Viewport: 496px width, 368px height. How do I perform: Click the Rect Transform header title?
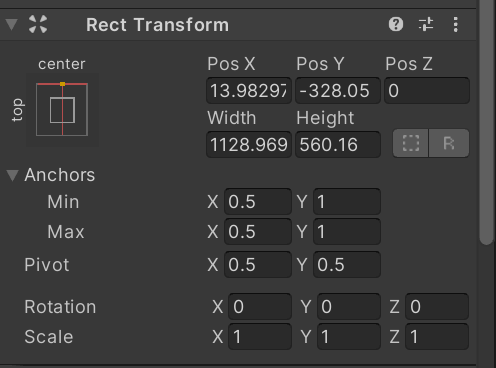click(157, 25)
